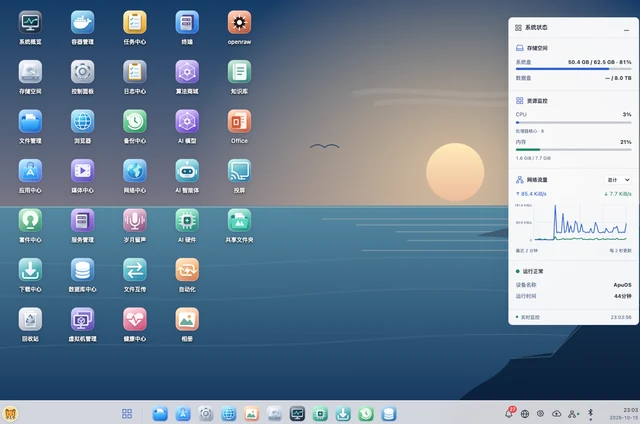Open the backup clock icon in the taskbar

click(366, 414)
